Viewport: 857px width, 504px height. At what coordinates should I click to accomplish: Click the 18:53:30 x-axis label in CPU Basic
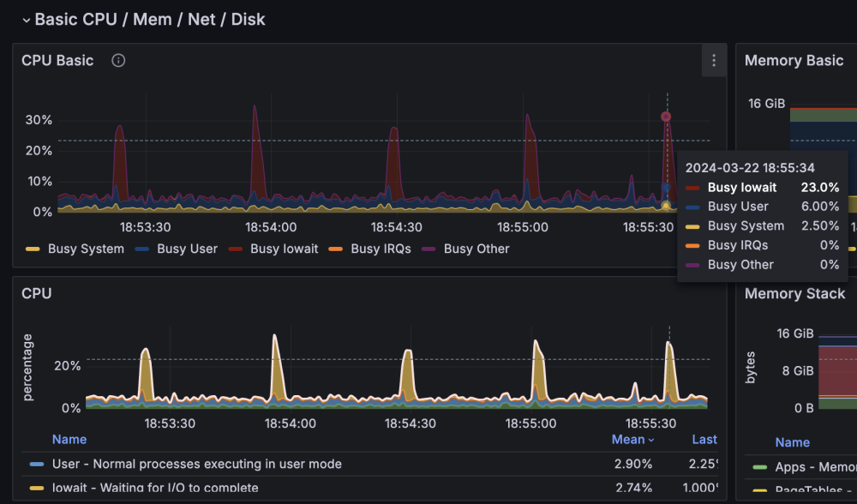click(146, 227)
